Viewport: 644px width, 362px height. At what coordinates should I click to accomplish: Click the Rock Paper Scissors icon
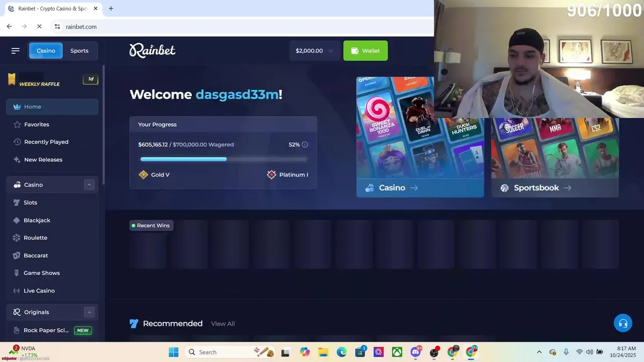17,330
